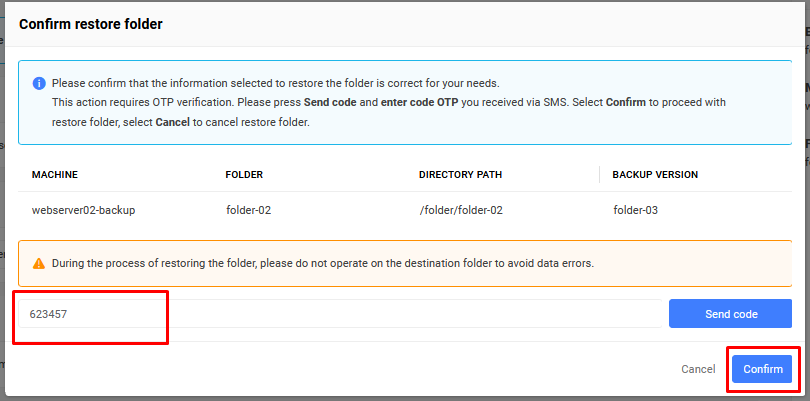Click the Send code button
The height and width of the screenshot is (401, 810).
click(730, 314)
